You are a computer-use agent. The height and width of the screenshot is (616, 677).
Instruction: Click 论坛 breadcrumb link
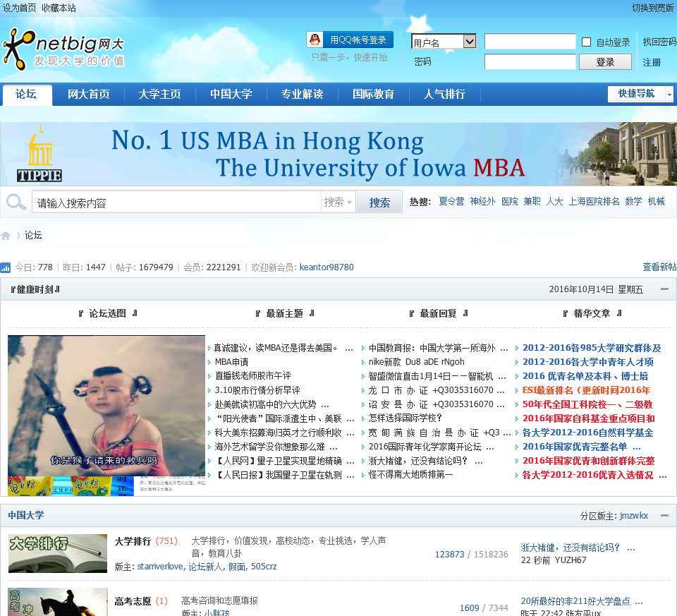pos(33,235)
